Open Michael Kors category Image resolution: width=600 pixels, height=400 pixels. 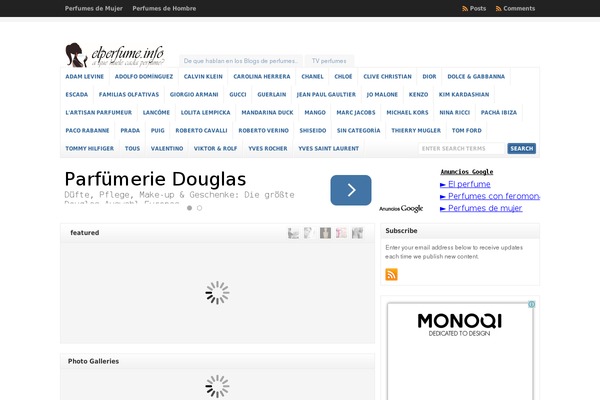407,113
